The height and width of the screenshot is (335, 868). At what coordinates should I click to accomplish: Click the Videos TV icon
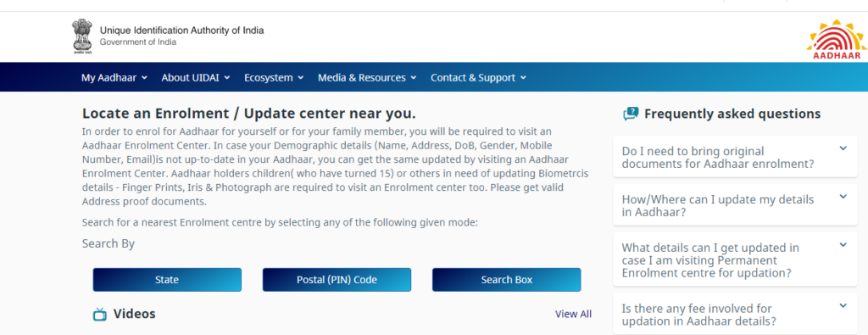coord(100,315)
